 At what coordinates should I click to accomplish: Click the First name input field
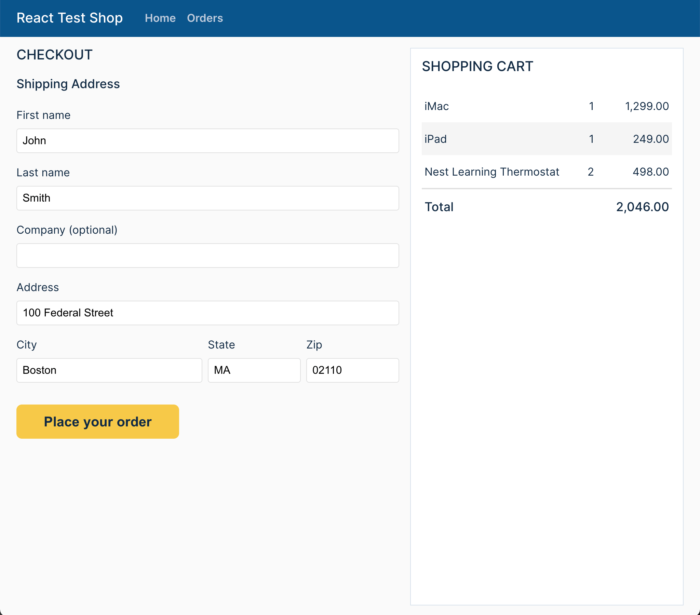click(207, 141)
